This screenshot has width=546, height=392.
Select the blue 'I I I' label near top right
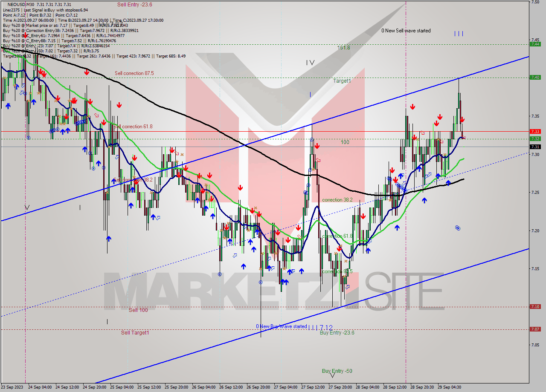tap(459, 34)
